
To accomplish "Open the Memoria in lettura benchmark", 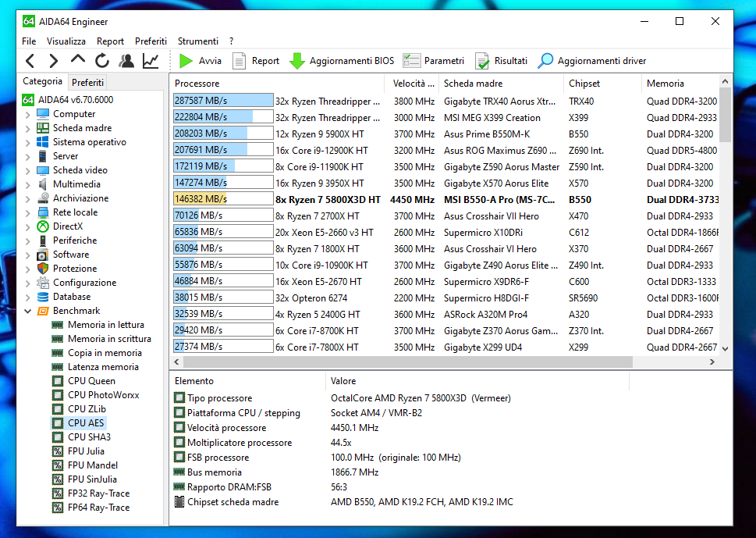I will coord(105,325).
